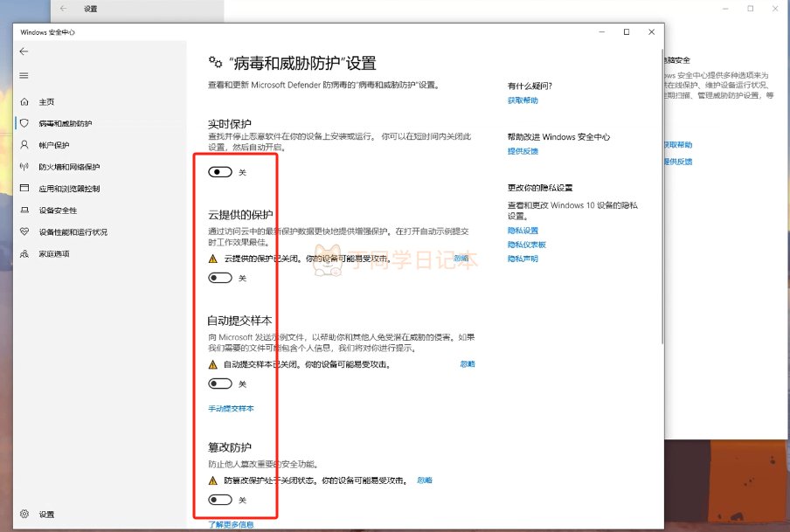Toggle 实时保护 switch on
Image resolution: width=790 pixels, height=532 pixels.
click(x=220, y=172)
